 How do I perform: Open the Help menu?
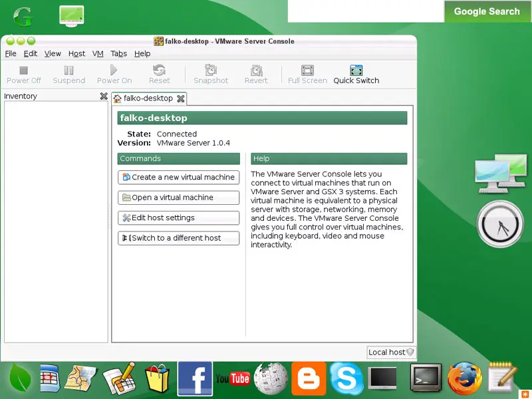[142, 54]
